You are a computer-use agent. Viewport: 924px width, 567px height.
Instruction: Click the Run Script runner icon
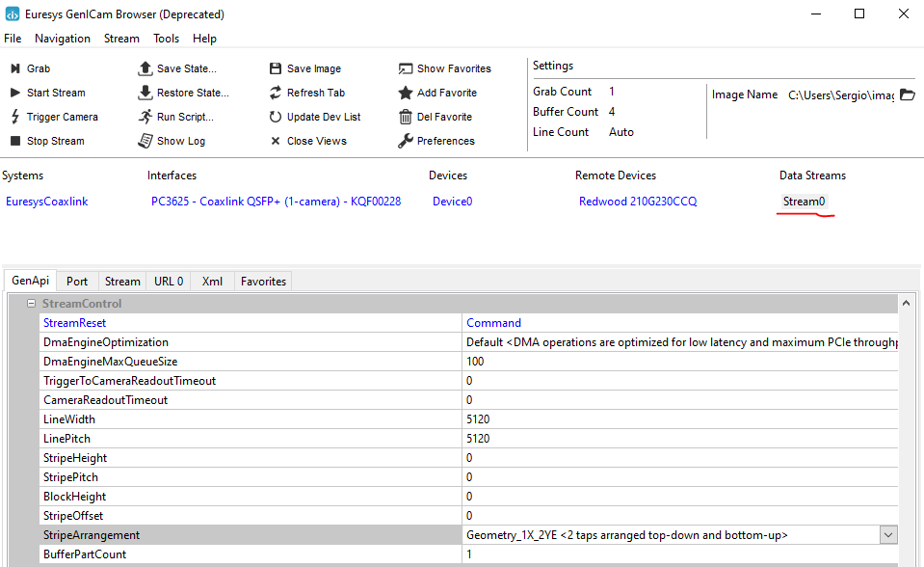[145, 117]
